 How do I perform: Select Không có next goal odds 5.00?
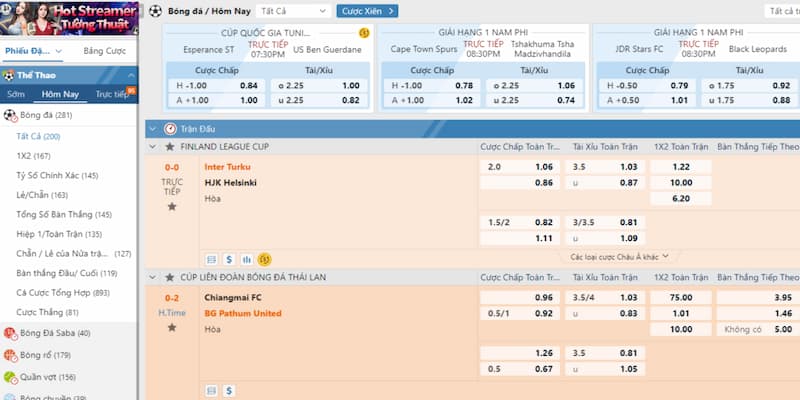point(757,330)
